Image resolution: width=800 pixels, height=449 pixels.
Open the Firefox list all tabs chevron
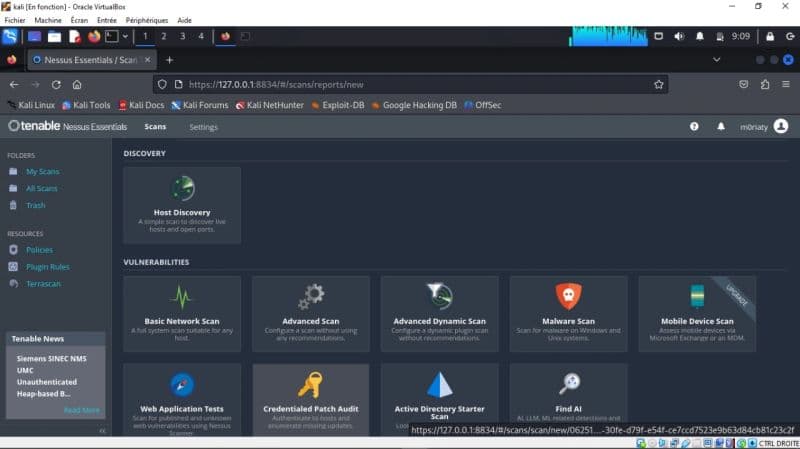(716, 60)
